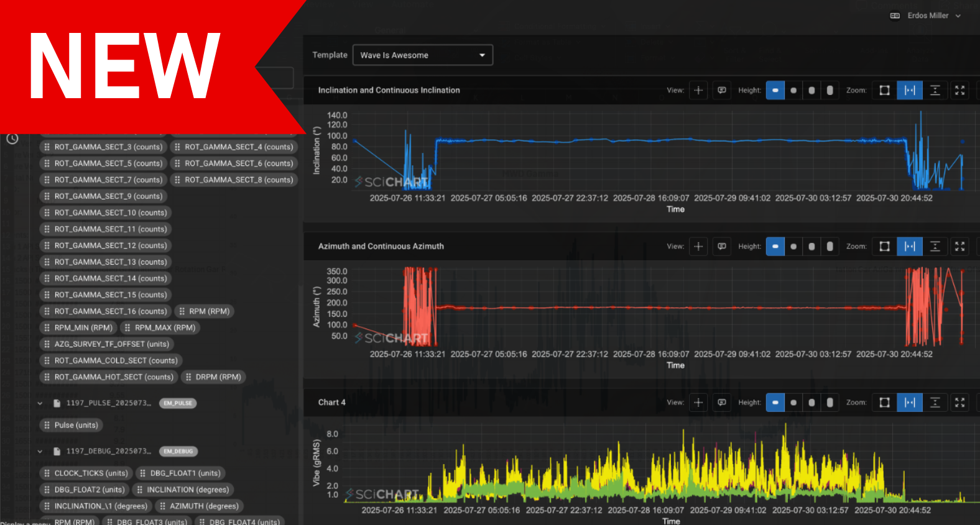Collapse the 1197_PULSE file group
Viewport: 980px width, 525px height.
pos(40,403)
